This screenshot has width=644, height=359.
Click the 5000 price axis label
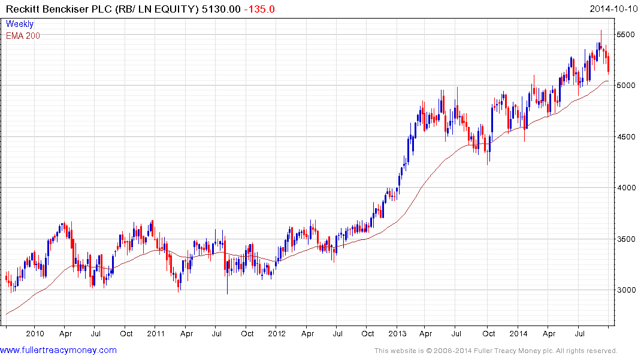625,86
